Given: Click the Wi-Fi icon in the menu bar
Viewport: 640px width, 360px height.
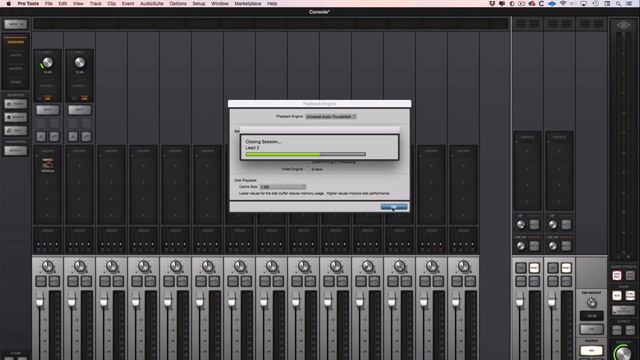Looking at the screenshot, I should click(x=563, y=4).
